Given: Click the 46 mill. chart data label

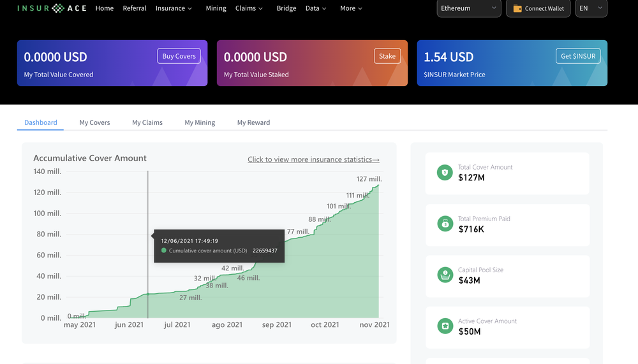Looking at the screenshot, I should coord(248,278).
